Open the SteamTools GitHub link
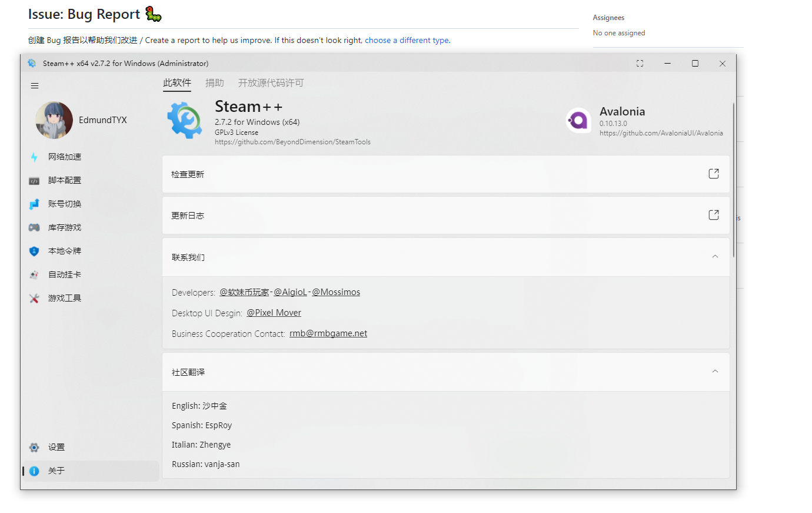 [x=292, y=142]
